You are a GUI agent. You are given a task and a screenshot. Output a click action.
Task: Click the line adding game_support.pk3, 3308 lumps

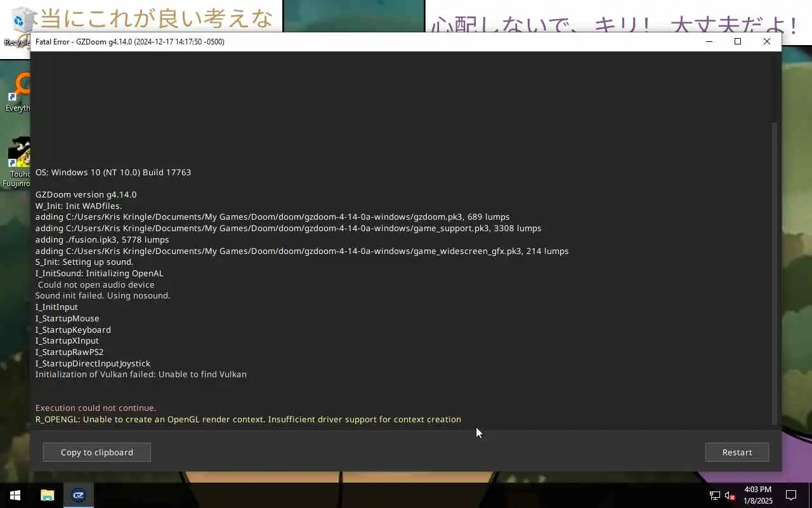click(x=288, y=228)
